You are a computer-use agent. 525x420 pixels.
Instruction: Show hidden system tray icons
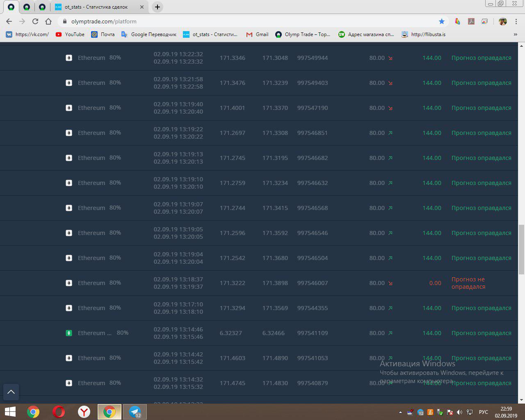(400, 412)
